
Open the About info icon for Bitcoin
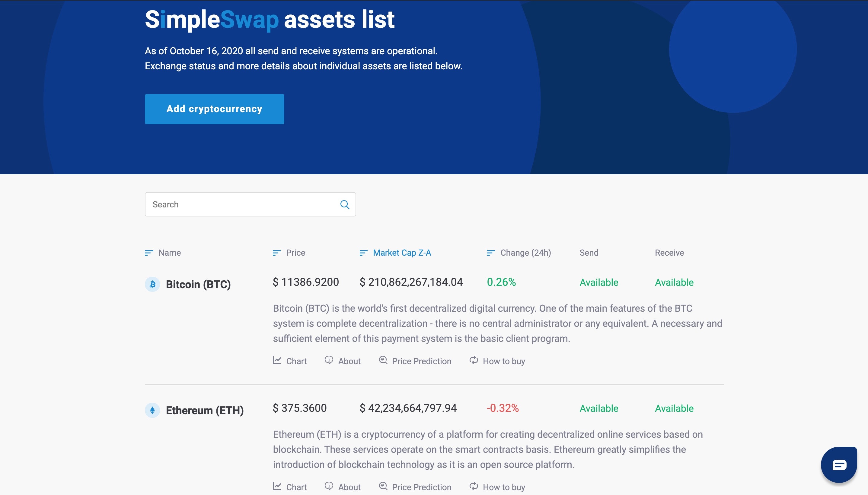point(328,360)
